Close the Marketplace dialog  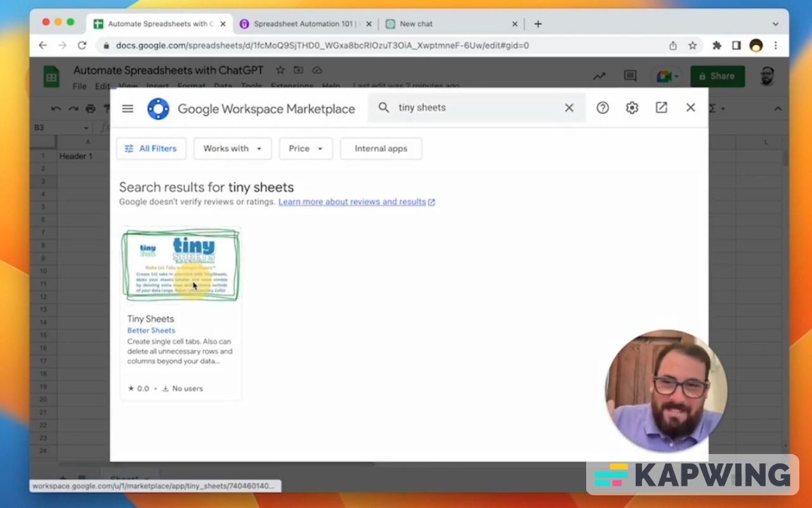[691, 108]
